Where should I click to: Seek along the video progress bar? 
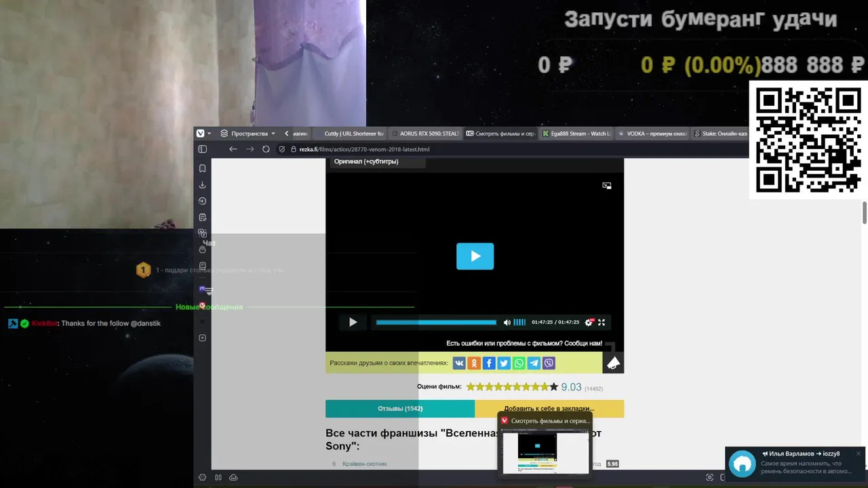tap(436, 323)
